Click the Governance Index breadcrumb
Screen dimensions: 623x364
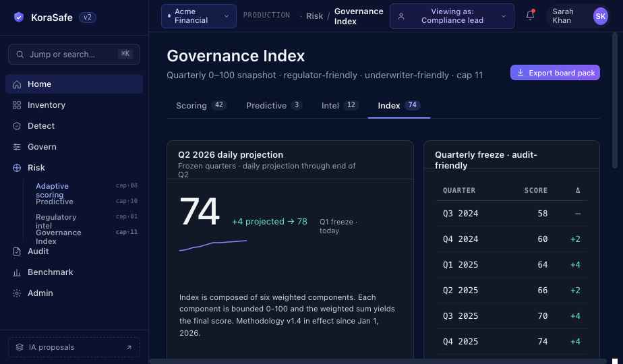pyautogui.click(x=359, y=16)
